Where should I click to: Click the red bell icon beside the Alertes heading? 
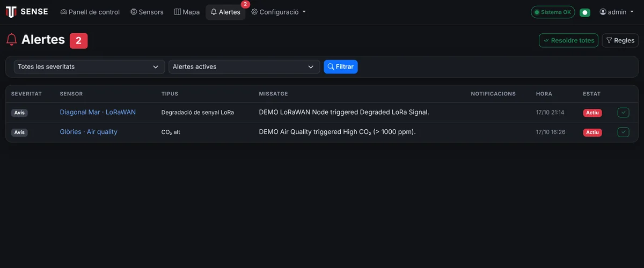(x=11, y=40)
